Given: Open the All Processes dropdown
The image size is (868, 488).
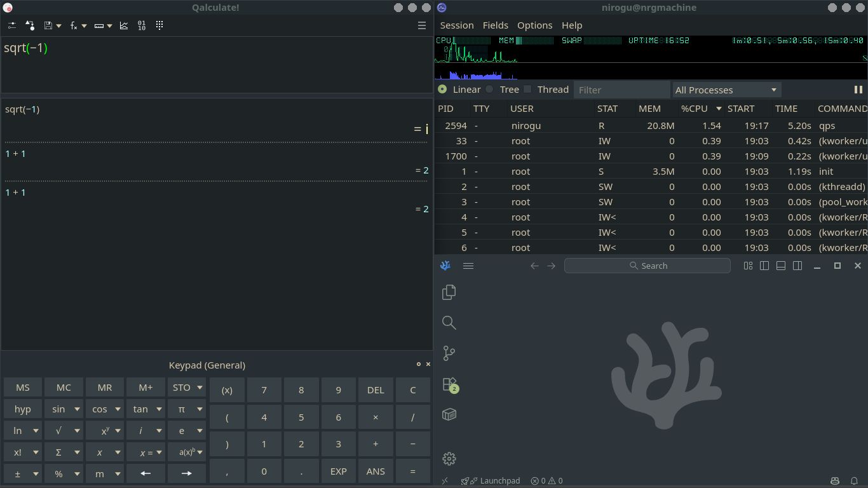Looking at the screenshot, I should point(726,90).
